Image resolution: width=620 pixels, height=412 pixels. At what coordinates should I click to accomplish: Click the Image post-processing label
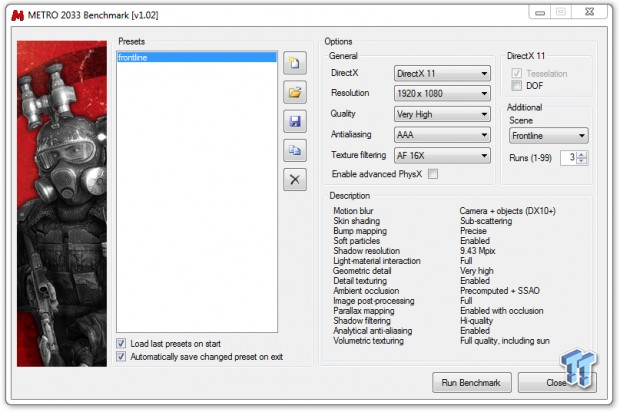[374, 301]
